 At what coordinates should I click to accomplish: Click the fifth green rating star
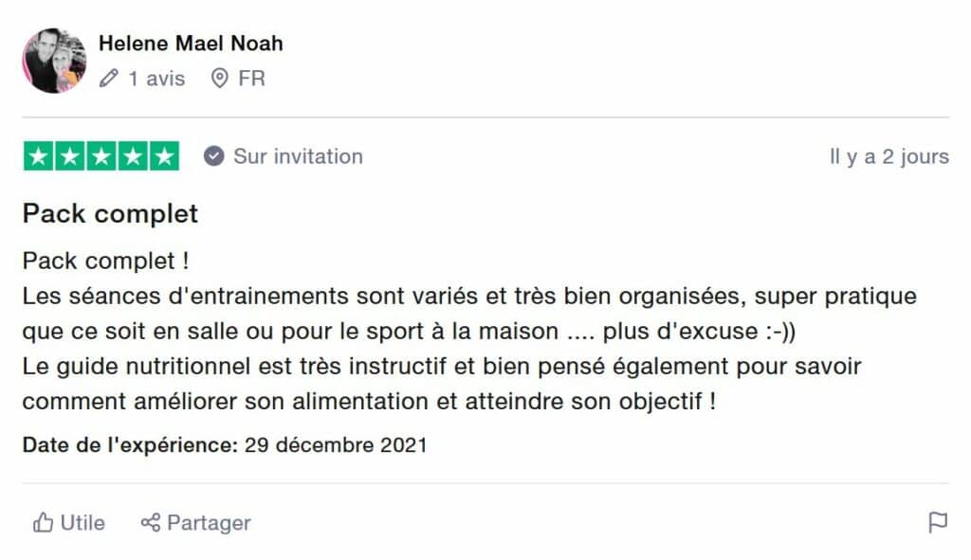point(164,156)
